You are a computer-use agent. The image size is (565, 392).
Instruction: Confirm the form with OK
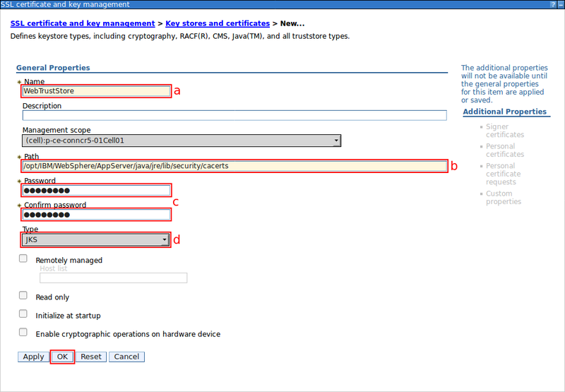(62, 357)
